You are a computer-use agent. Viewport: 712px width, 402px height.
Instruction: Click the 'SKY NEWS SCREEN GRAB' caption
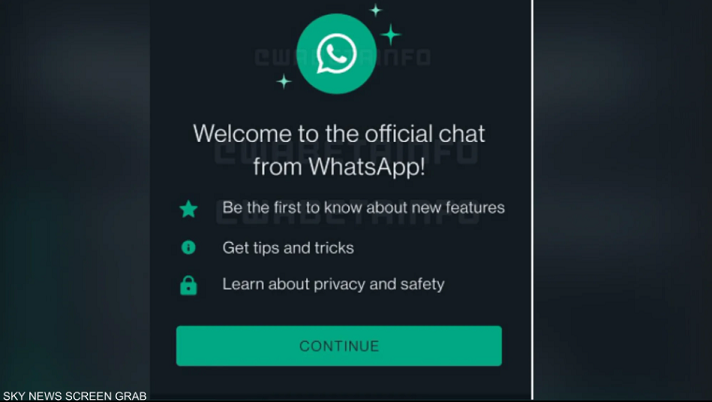point(75,396)
